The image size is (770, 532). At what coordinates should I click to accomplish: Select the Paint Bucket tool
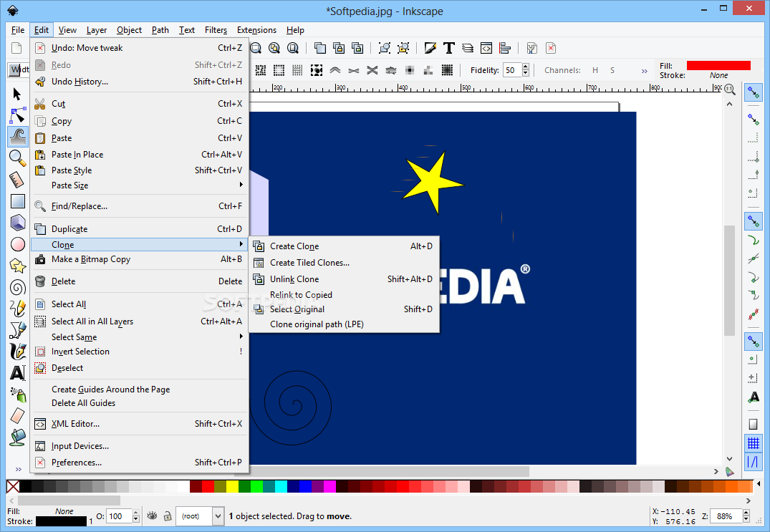click(17, 437)
